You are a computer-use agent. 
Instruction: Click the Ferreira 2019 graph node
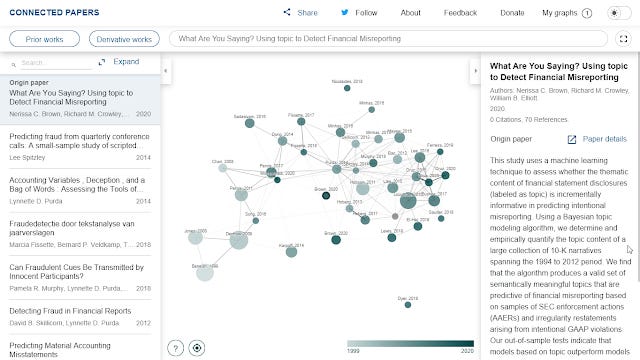[x=440, y=152]
